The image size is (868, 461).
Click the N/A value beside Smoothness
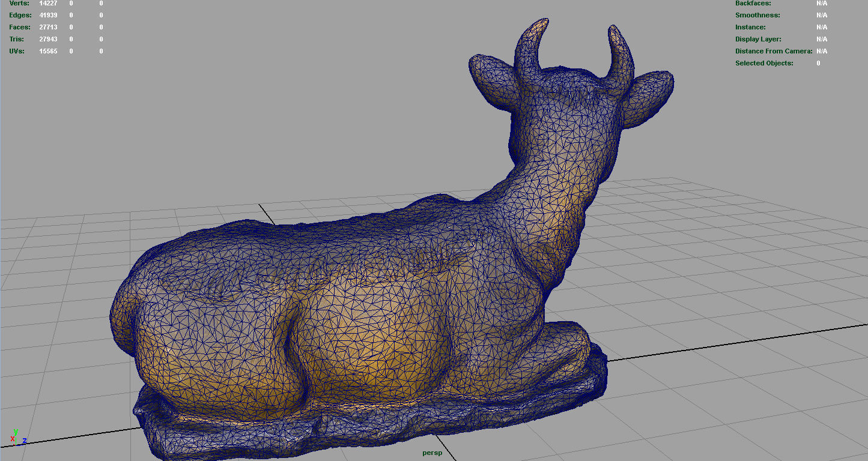coord(822,15)
